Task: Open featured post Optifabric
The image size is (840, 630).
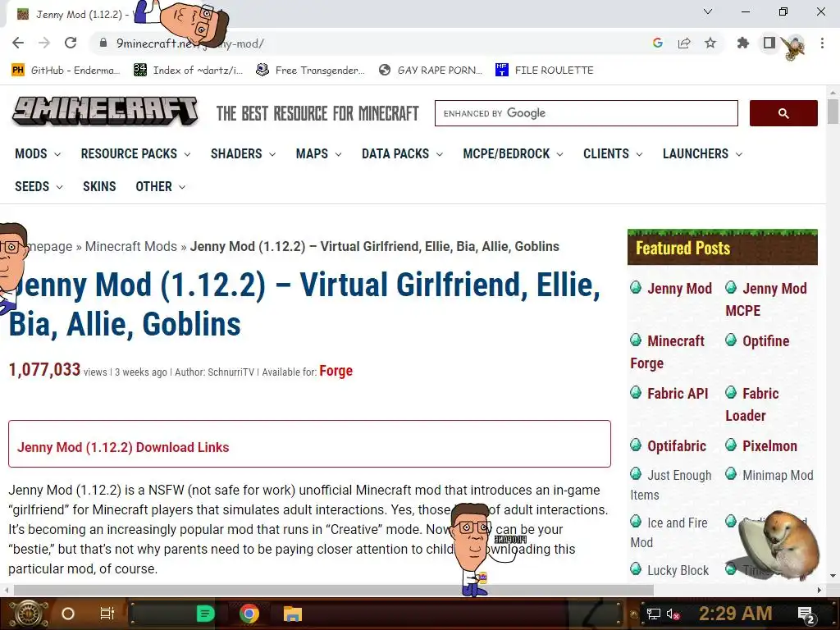Action: (677, 446)
